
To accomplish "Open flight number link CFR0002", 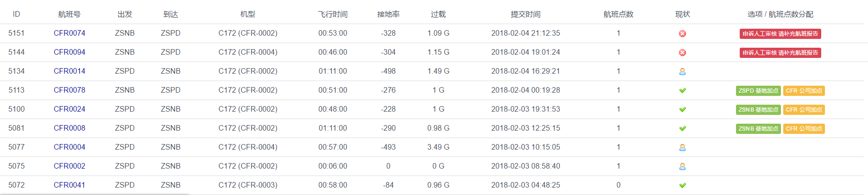I will [x=69, y=166].
